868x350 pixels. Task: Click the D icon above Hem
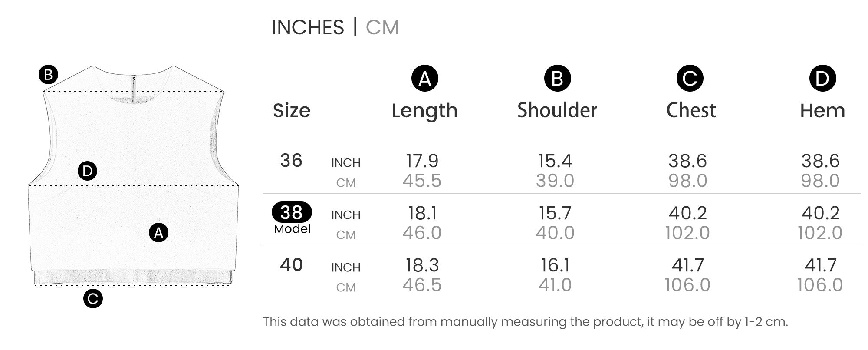pyautogui.click(x=822, y=79)
